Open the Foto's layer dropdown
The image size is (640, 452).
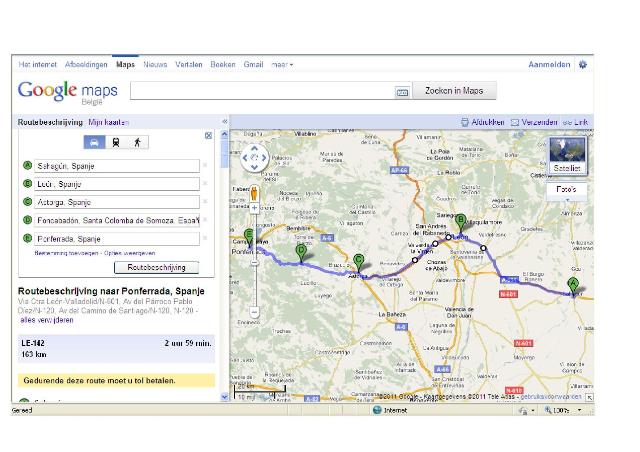pos(567,191)
